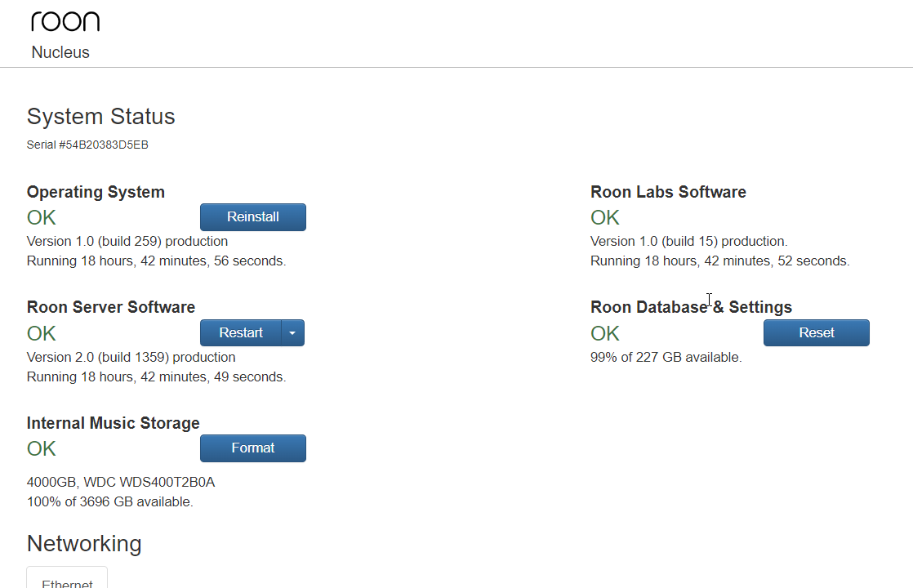Click the OK indicator for Roon Server Software
This screenshot has width=913, height=588.
click(40, 332)
